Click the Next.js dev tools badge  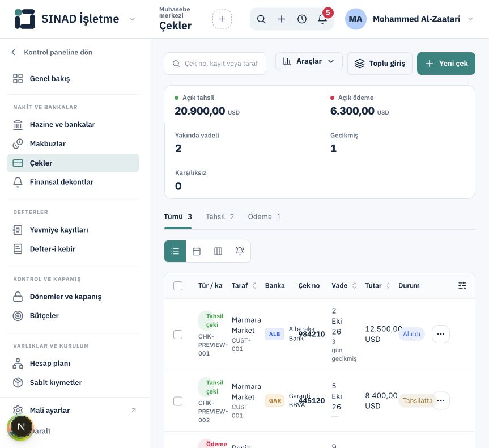21,427
